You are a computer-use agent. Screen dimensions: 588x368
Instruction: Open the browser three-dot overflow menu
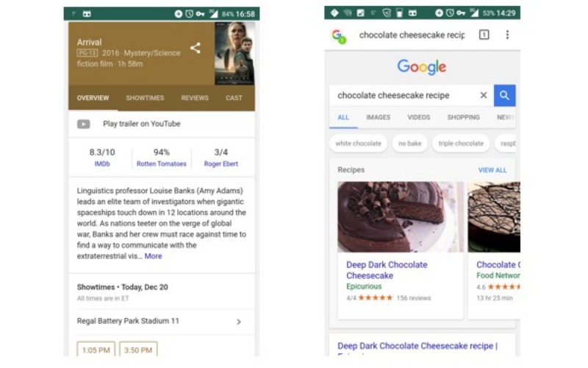(507, 35)
